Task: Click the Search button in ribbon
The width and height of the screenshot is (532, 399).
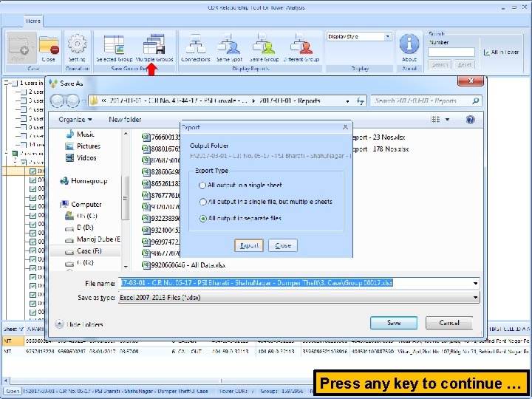Action: click(440, 64)
